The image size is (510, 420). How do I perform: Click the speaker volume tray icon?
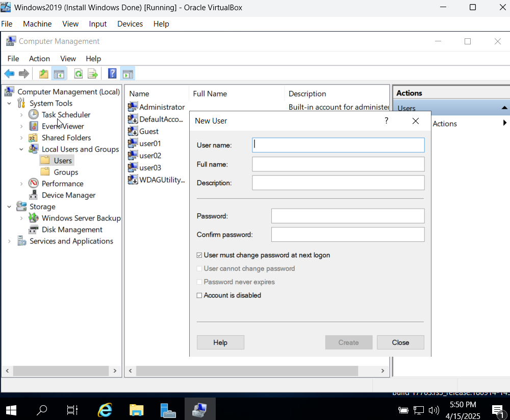coord(434,410)
